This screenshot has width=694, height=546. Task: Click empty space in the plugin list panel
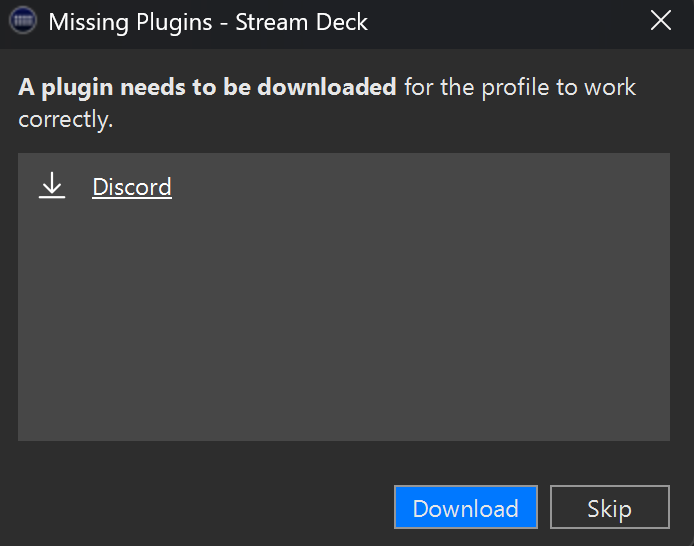click(343, 310)
